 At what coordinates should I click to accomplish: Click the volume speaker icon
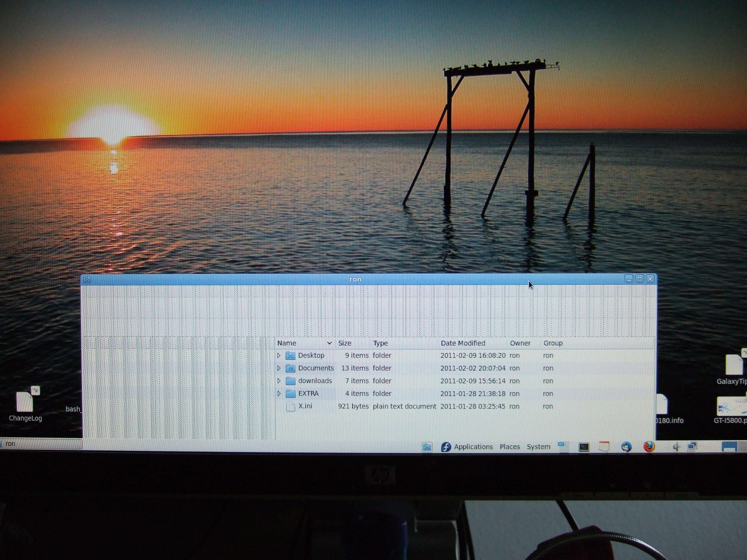click(676, 447)
